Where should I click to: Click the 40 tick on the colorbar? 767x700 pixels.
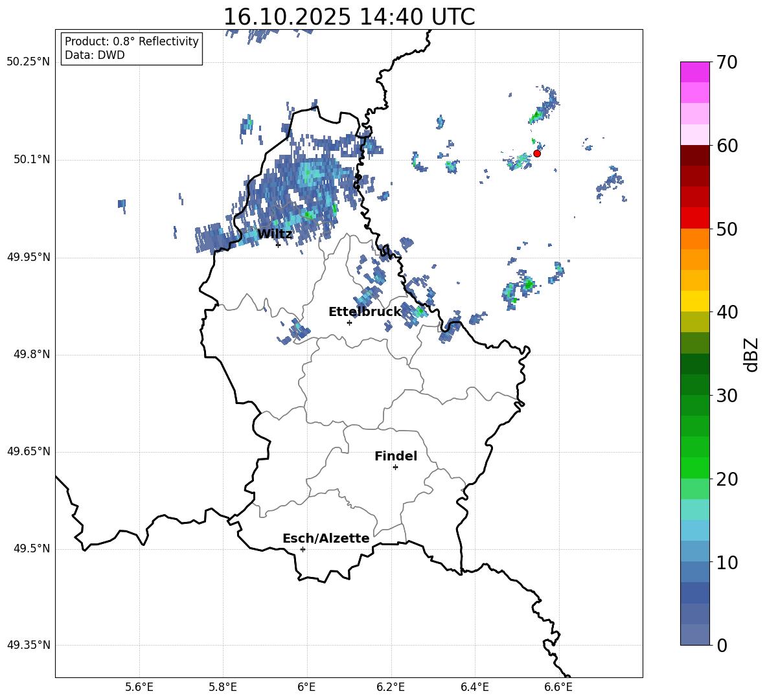[727, 312]
